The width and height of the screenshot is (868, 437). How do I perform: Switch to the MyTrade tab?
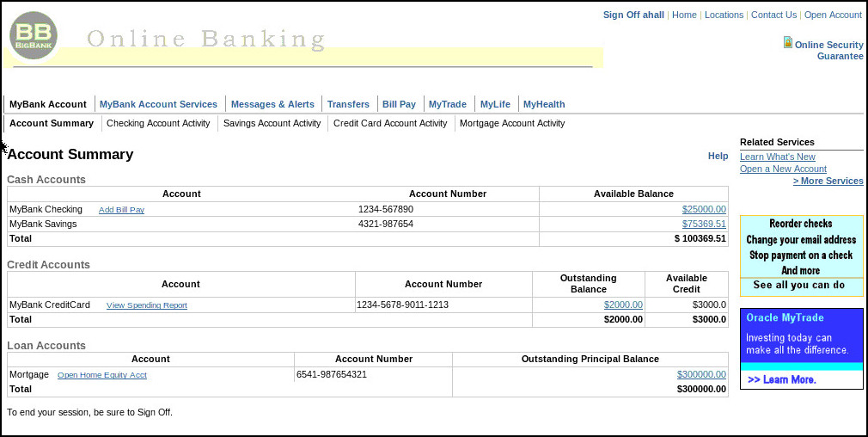pos(447,104)
